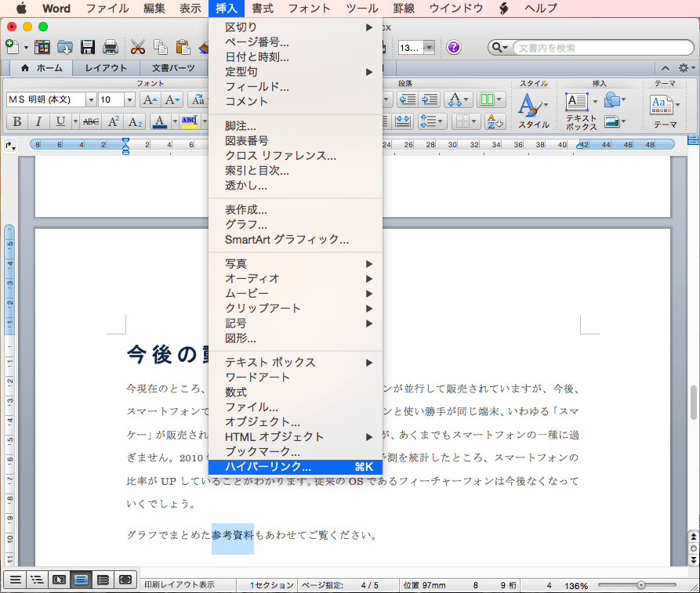The height and width of the screenshot is (593, 700).
Task: Click the New document icon
Action: pyautogui.click(x=12, y=47)
